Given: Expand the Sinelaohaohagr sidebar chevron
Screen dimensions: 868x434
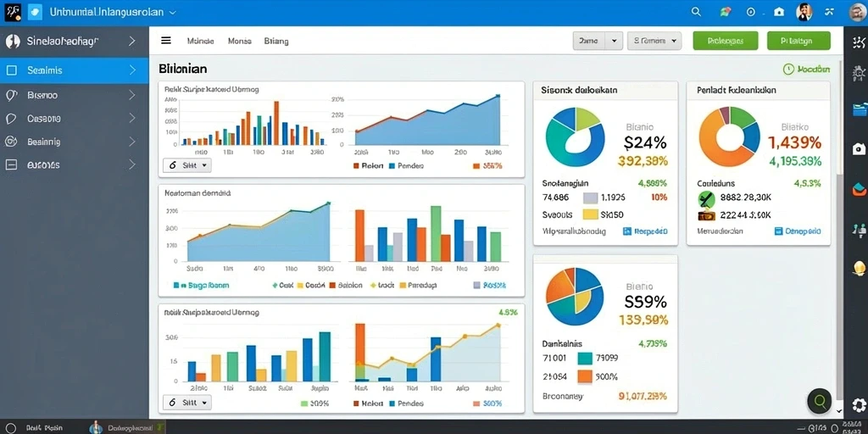Looking at the screenshot, I should click(131, 41).
